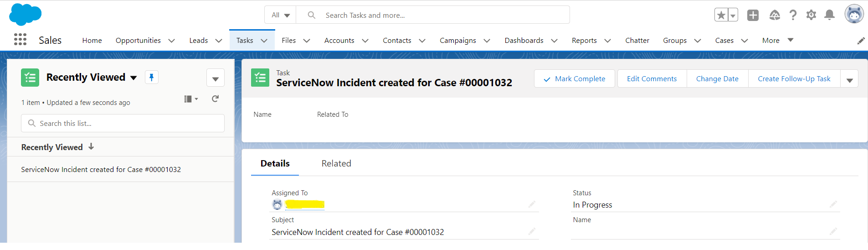The image size is (868, 250).
Task: Open the Display As view switcher
Action: (x=190, y=99)
